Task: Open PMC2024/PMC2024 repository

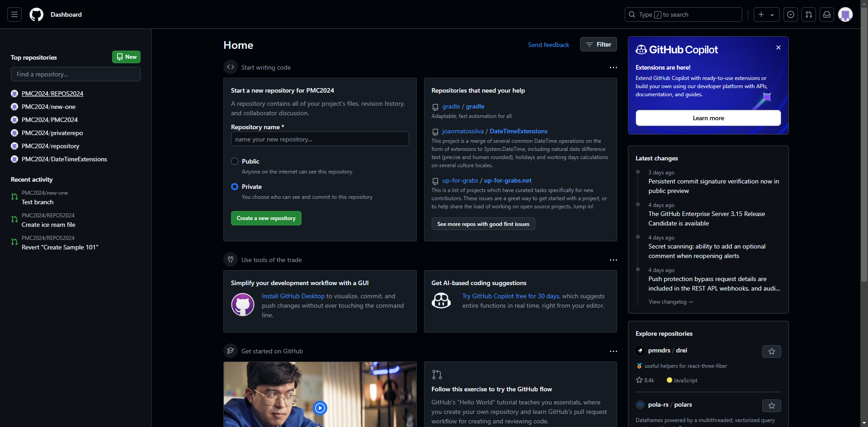Action: (50, 120)
